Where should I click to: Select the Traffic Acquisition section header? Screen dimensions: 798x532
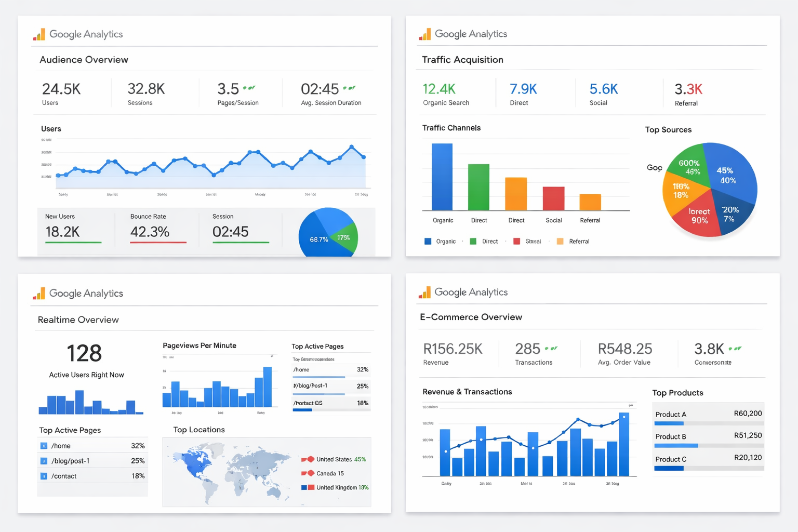click(x=462, y=59)
